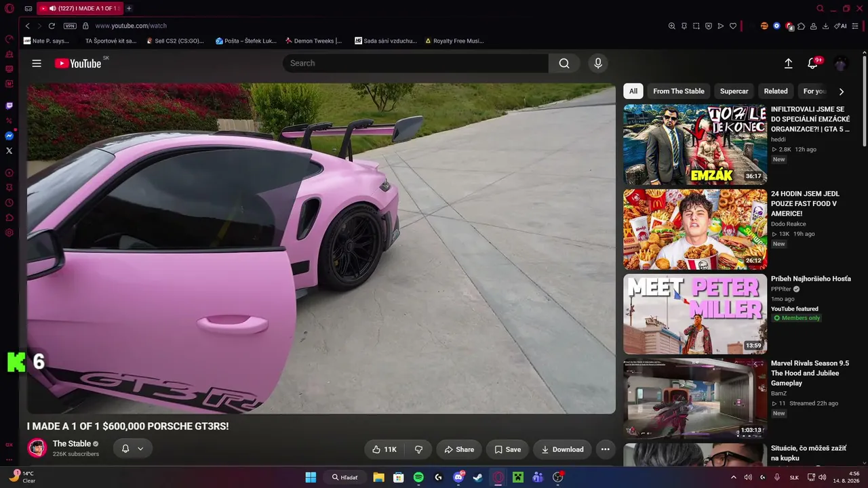The height and width of the screenshot is (488, 868).
Task: Open The Stable channel name link
Action: 72,444
